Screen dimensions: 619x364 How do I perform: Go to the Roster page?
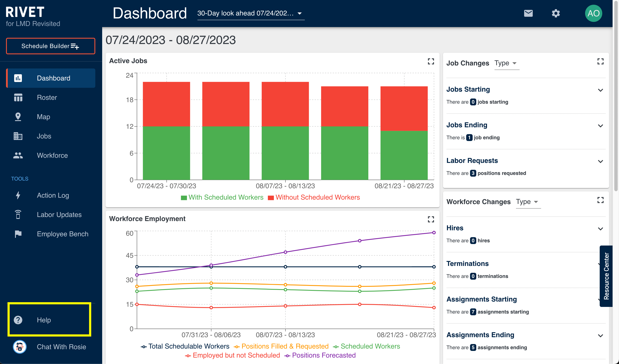[47, 97]
